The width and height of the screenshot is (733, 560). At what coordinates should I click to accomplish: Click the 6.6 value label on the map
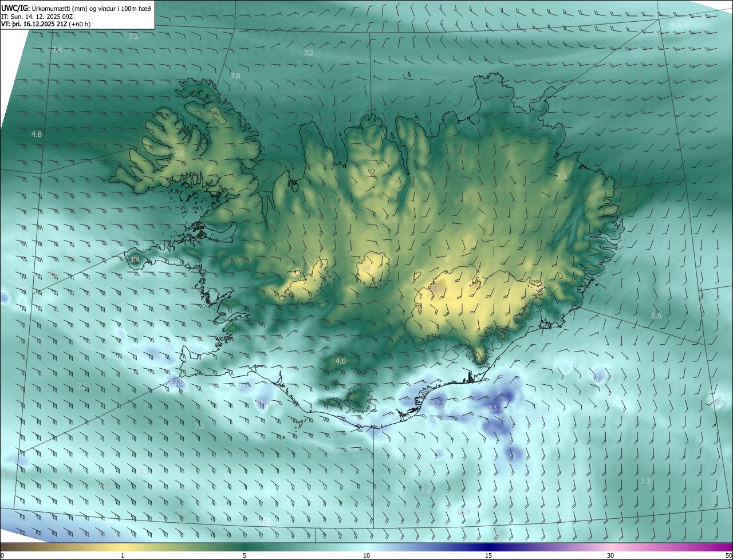pyautogui.click(x=656, y=316)
